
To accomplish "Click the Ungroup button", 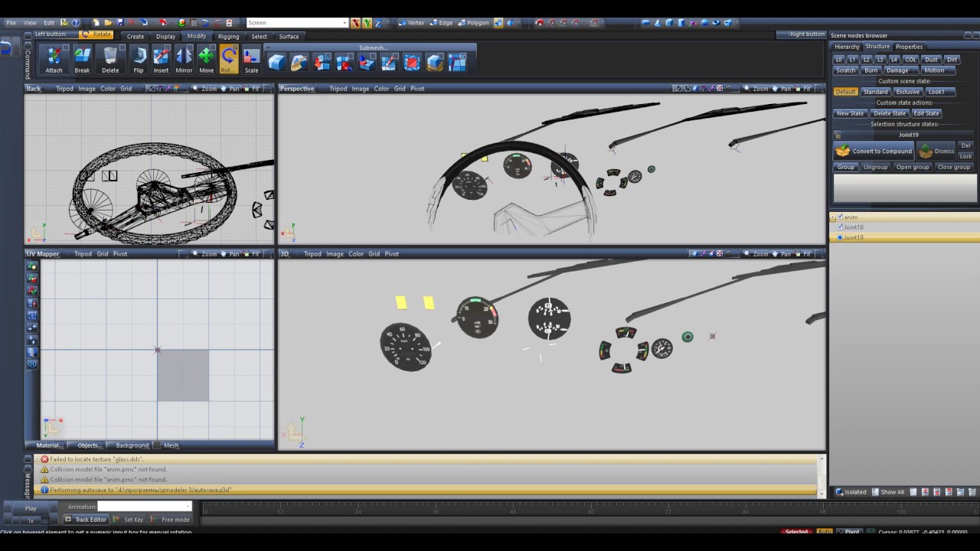I will click(875, 167).
